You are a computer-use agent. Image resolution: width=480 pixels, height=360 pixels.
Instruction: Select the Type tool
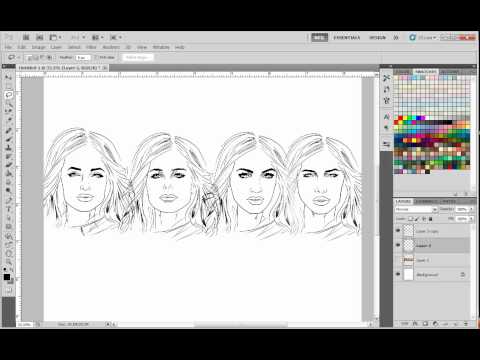point(9,209)
